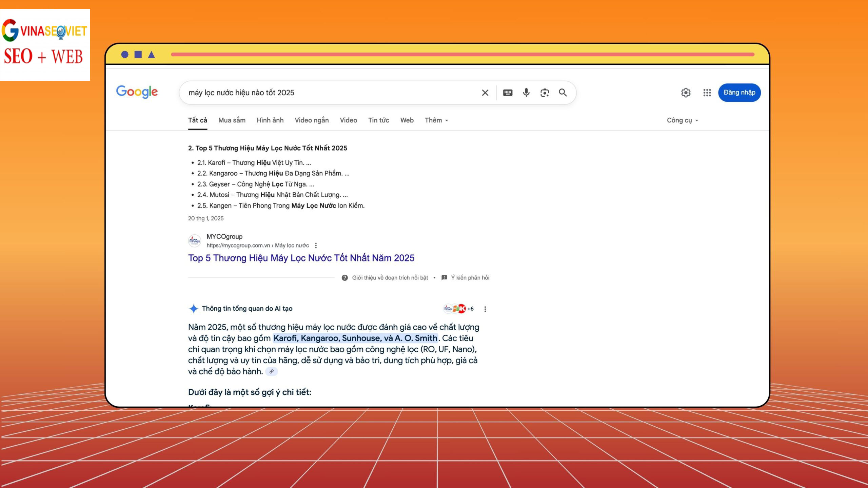Clear the search query with the X icon
The height and width of the screenshot is (488, 868).
(x=485, y=93)
